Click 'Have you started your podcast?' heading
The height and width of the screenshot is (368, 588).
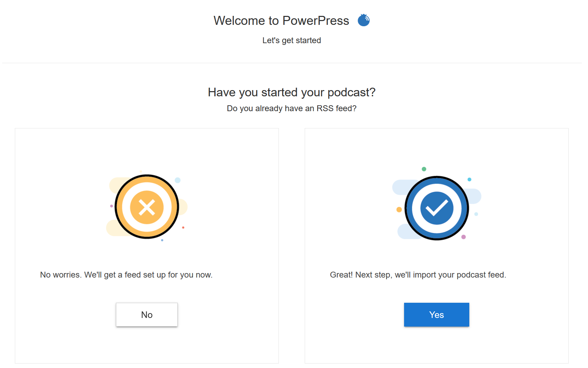pos(292,92)
